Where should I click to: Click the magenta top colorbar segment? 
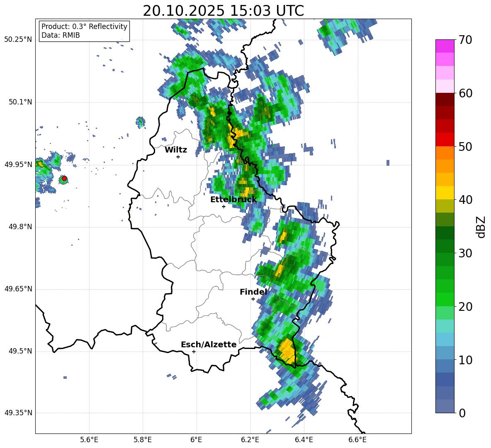point(445,46)
